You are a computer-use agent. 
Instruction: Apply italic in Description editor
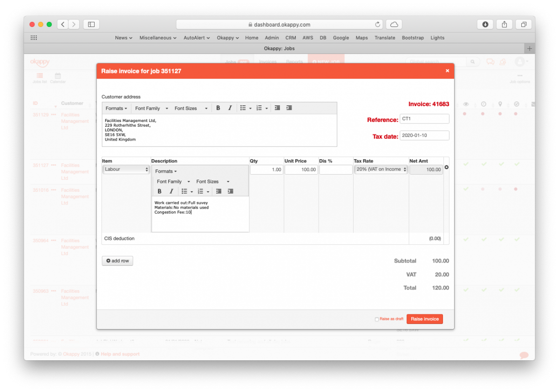point(171,191)
